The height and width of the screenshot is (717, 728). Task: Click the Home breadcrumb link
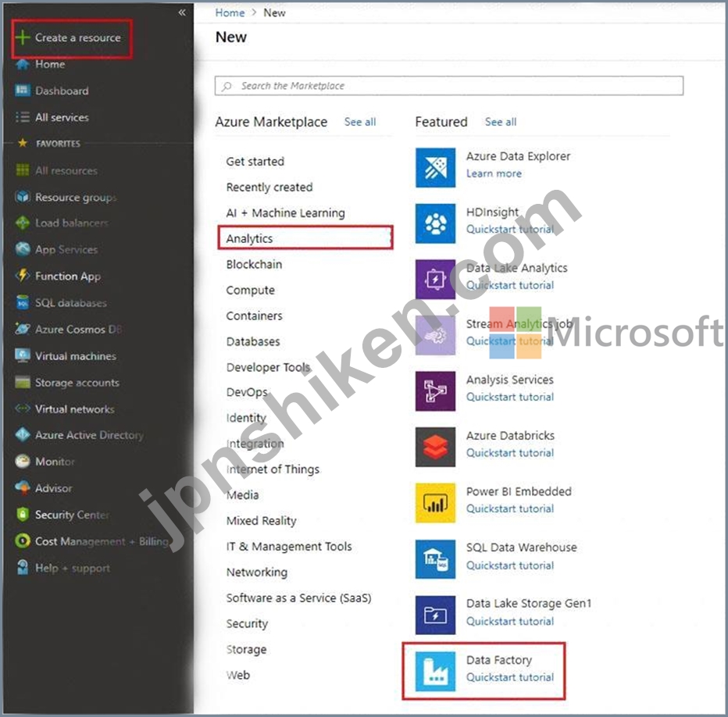(230, 12)
